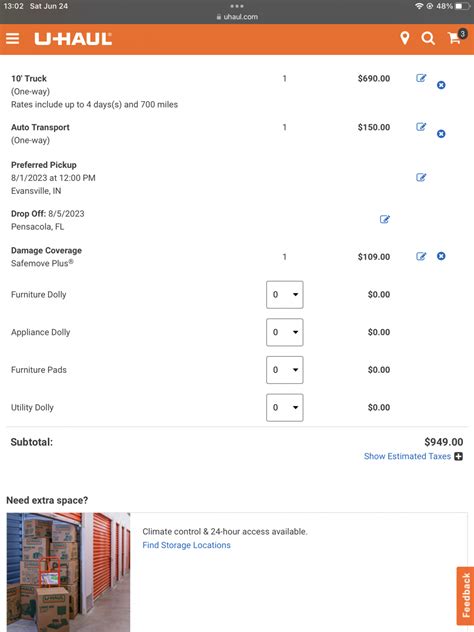
Task: Remove Auto Transport from cart
Action: [x=441, y=134]
